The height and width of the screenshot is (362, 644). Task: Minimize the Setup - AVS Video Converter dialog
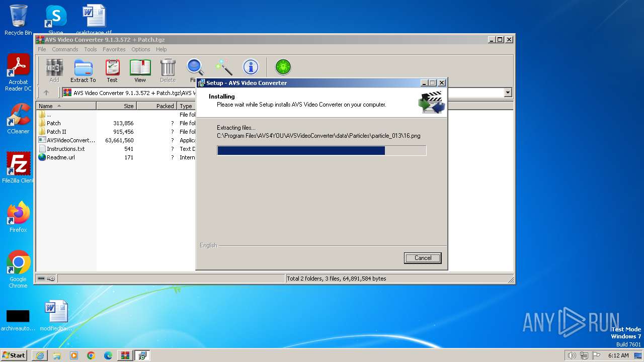(424, 83)
